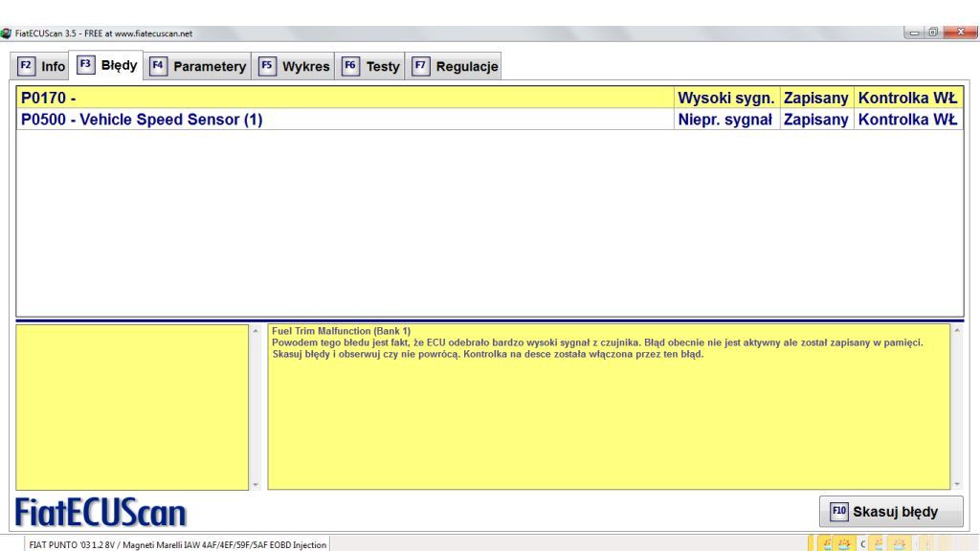Screen dimensions: 980x551
Task: Click the F7 icon for Regulacje
Action: click(420, 67)
